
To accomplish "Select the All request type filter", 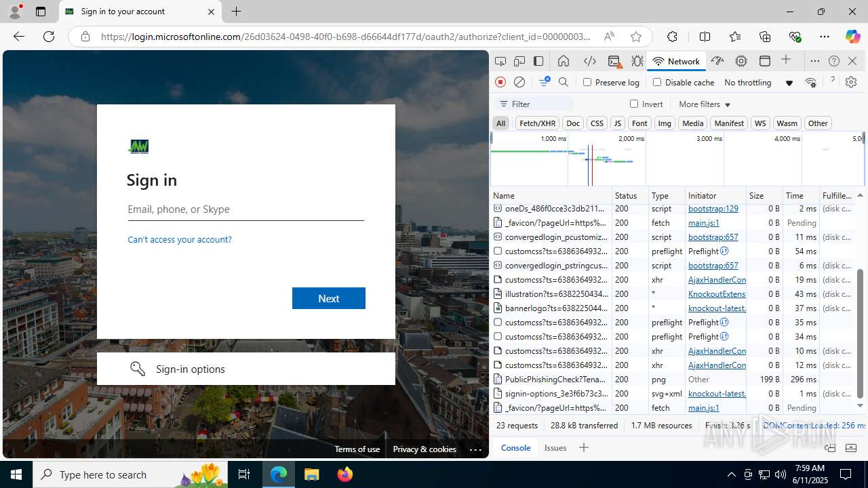I will 500,123.
